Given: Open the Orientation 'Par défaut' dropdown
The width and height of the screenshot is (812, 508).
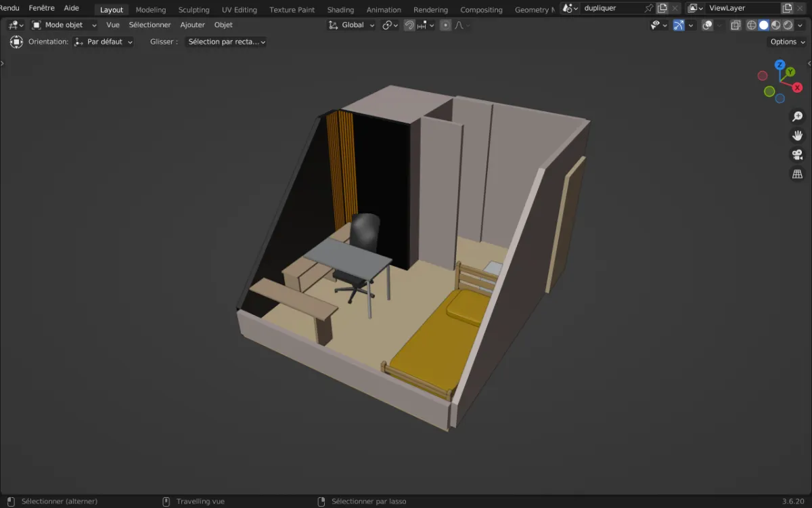Looking at the screenshot, I should pos(103,41).
